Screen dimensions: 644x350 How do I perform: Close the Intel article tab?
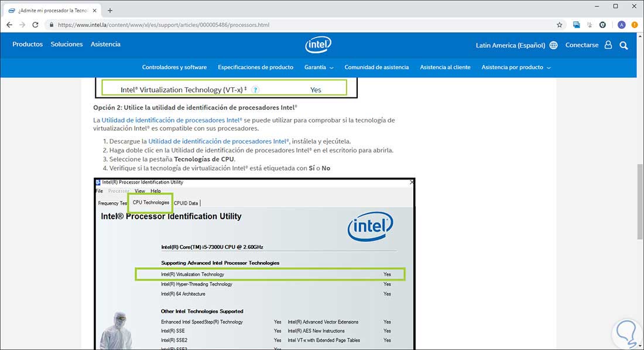pyautogui.click(x=94, y=11)
